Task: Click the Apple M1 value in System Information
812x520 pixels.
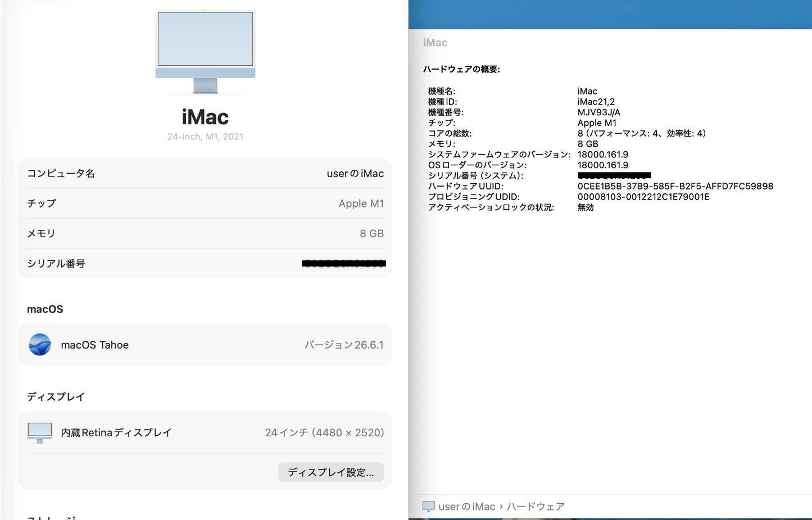Action: [x=597, y=123]
